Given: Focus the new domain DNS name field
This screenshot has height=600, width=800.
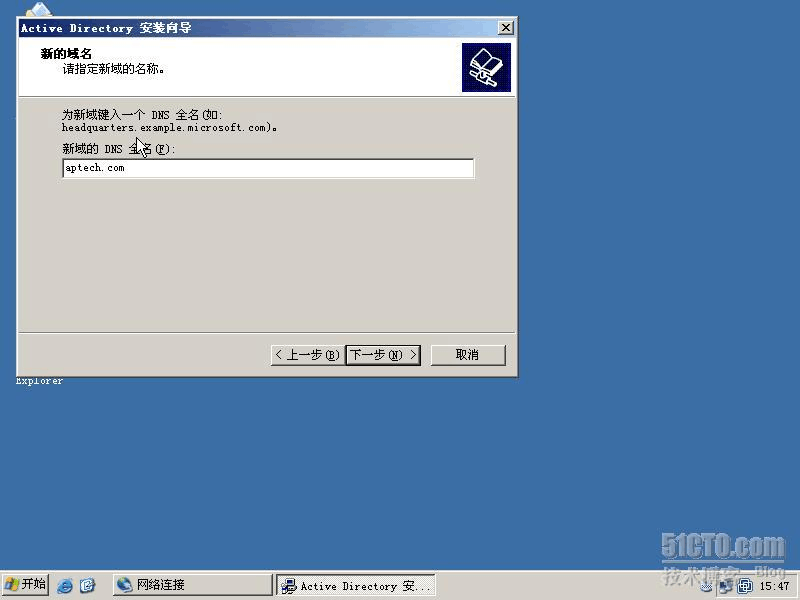Looking at the screenshot, I should (267, 168).
